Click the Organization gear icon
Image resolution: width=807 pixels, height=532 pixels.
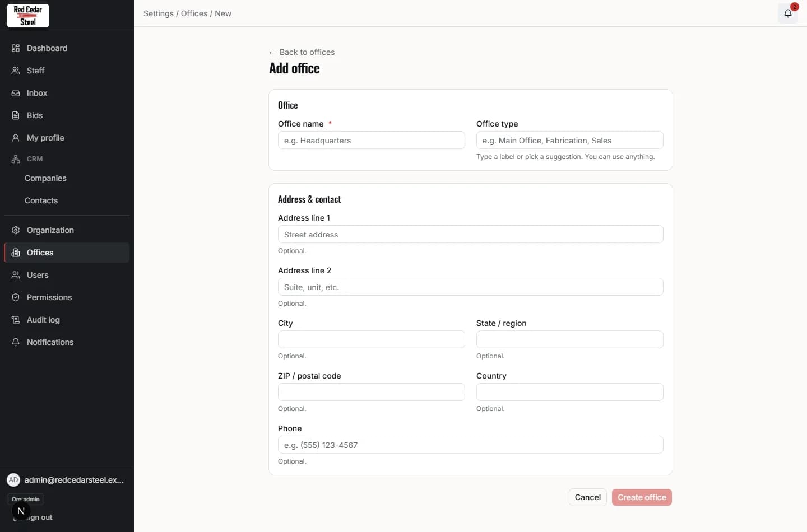[x=16, y=230]
